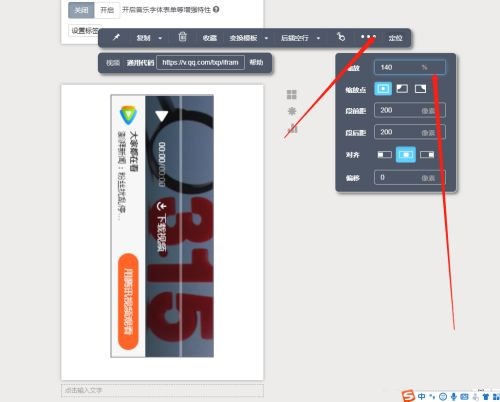Click the microphone voice input icon
Image resolution: width=500 pixels, height=402 pixels.
click(x=453, y=396)
